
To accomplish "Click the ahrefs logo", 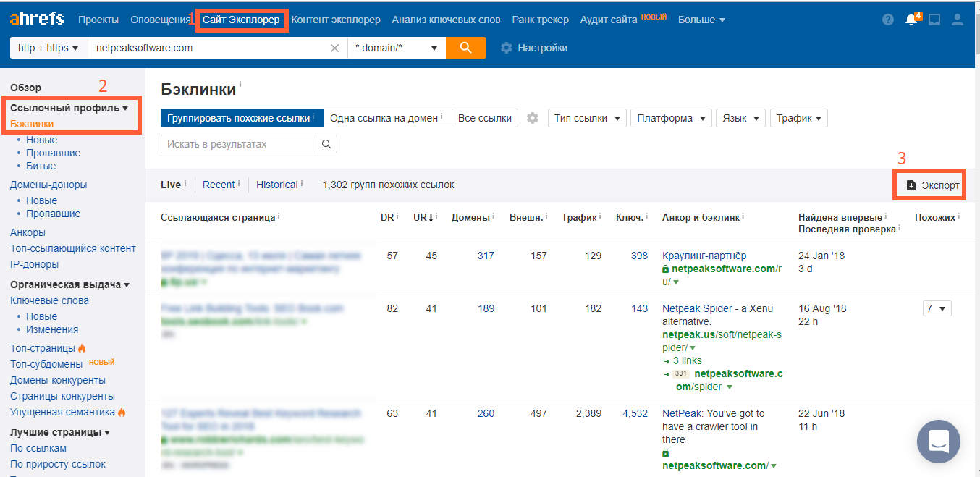I will click(36, 20).
